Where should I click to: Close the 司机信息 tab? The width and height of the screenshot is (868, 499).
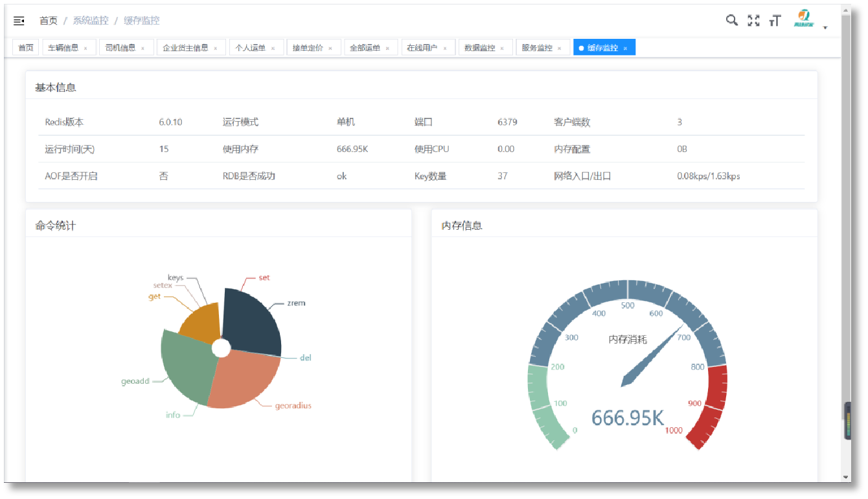click(143, 49)
